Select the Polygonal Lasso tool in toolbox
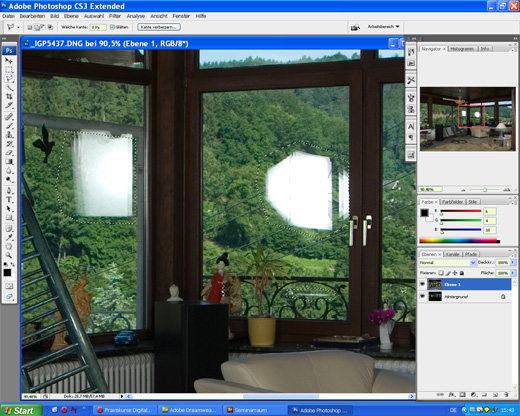This screenshot has width=520, height=416. click(x=9, y=79)
